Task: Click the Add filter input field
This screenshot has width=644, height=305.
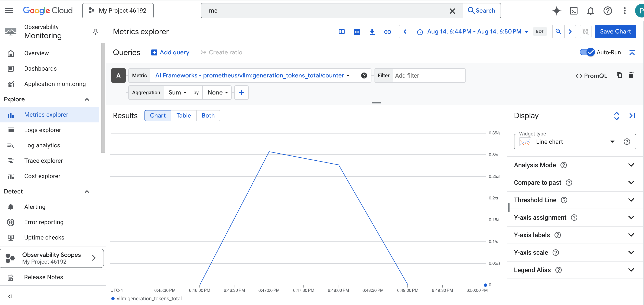Action: click(x=429, y=76)
